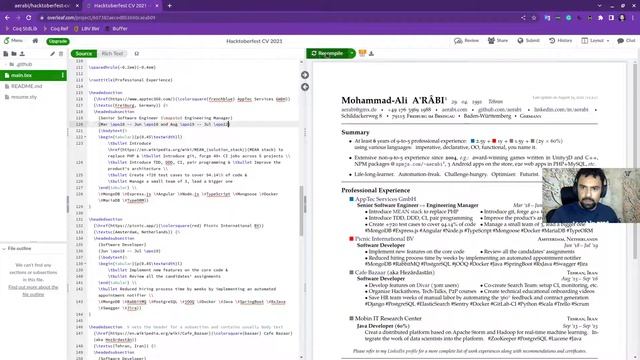Fold the tabular block at line 122

(85, 137)
